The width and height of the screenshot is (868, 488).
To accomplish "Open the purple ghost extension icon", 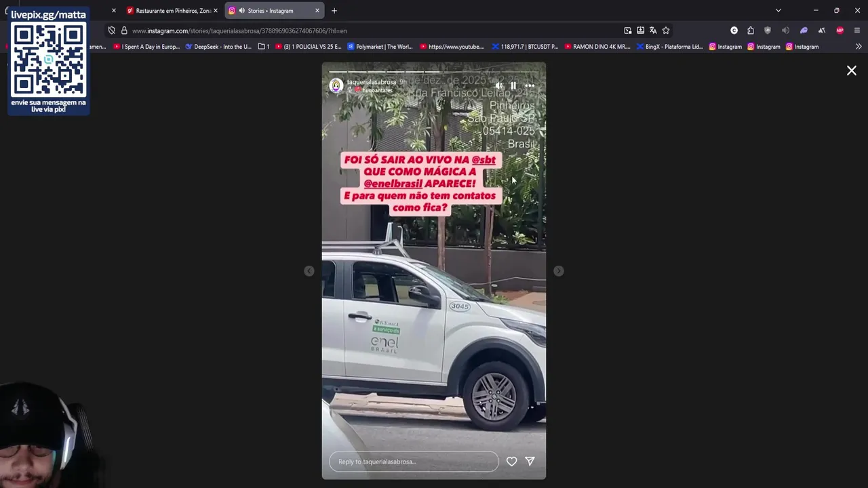I will coord(804,30).
